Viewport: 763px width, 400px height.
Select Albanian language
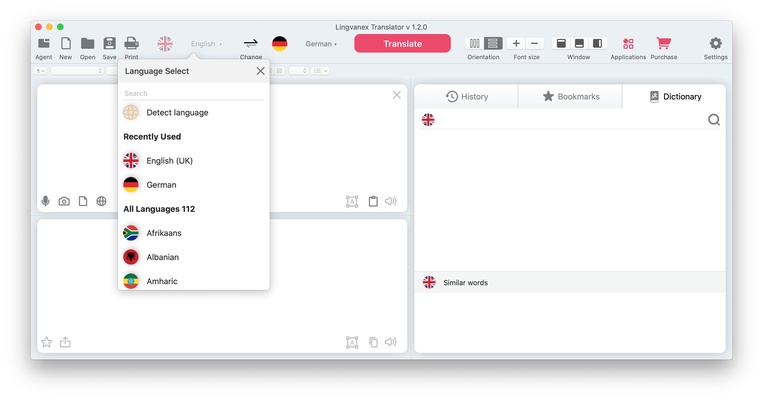tap(193, 257)
